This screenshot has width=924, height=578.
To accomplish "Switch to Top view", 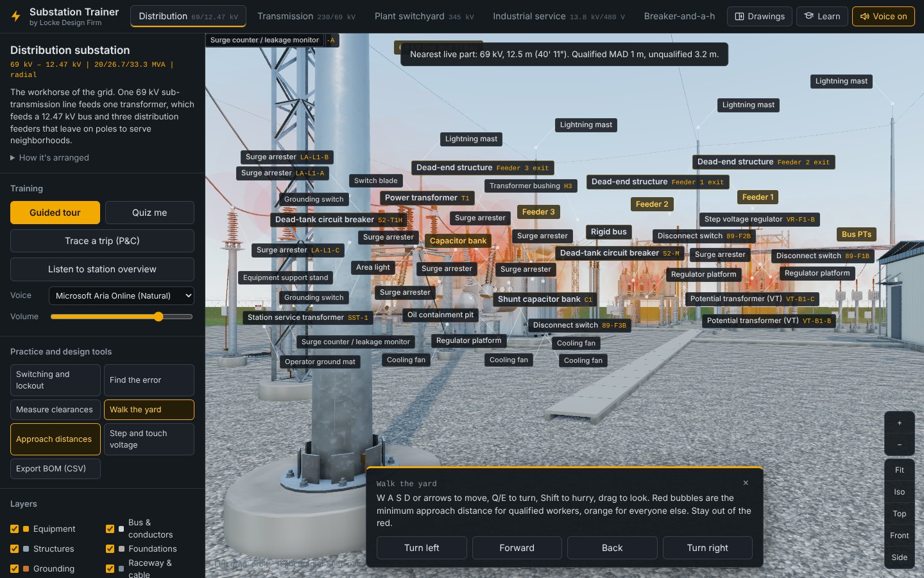I will [899, 514].
